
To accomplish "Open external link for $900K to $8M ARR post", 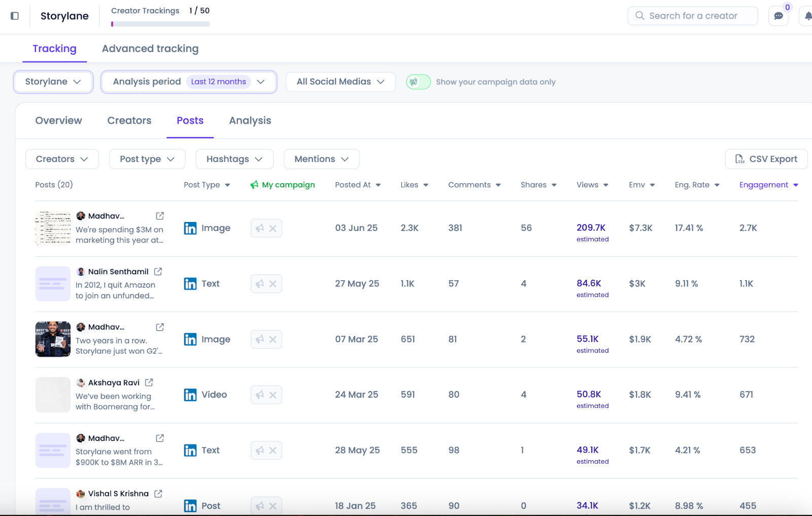I will (x=160, y=438).
